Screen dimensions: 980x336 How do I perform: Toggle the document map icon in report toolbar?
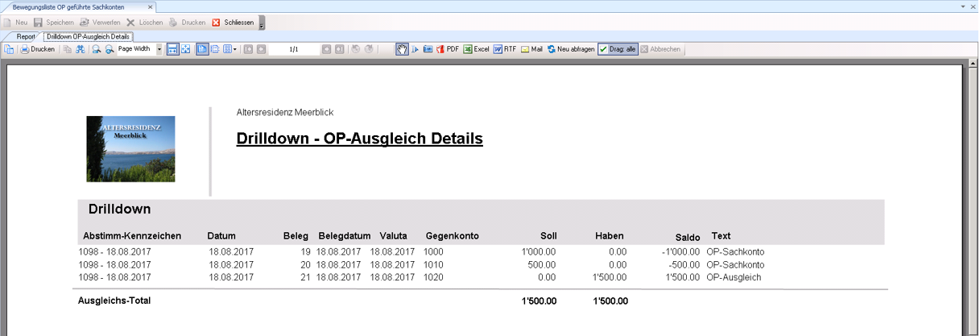click(9, 49)
